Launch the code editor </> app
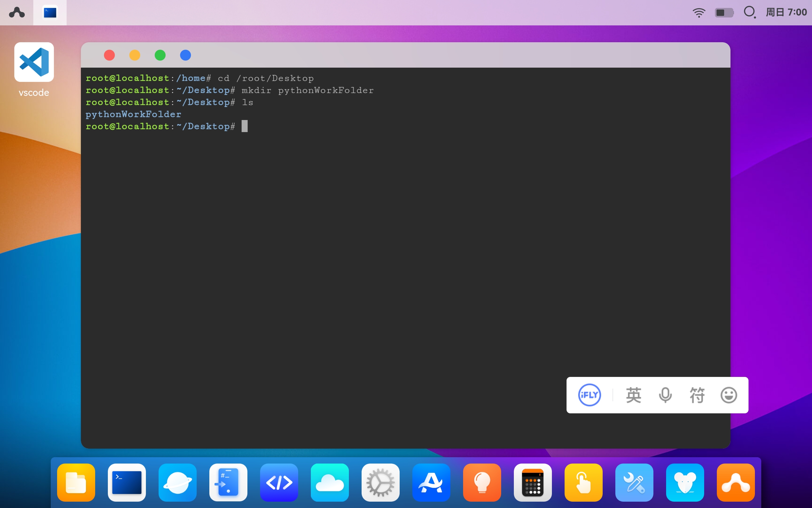The height and width of the screenshot is (508, 812). (x=279, y=483)
